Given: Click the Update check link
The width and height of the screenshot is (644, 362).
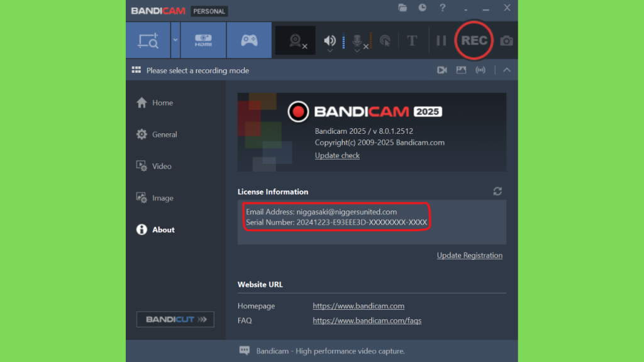Looking at the screenshot, I should tap(337, 155).
